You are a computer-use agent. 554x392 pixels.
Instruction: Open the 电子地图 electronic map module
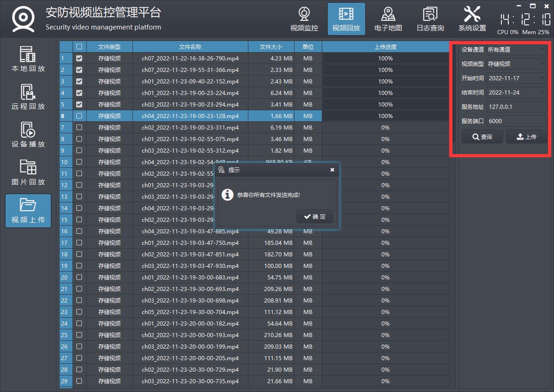pyautogui.click(x=388, y=19)
